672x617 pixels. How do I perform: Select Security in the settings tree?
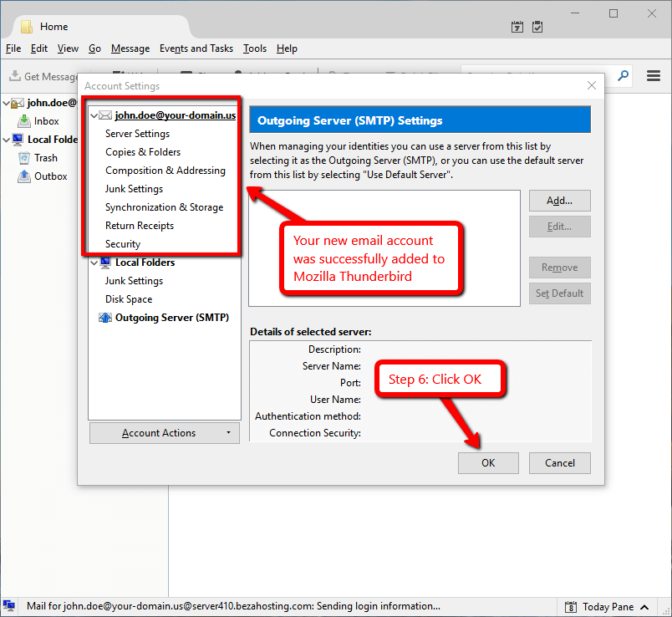click(x=123, y=244)
